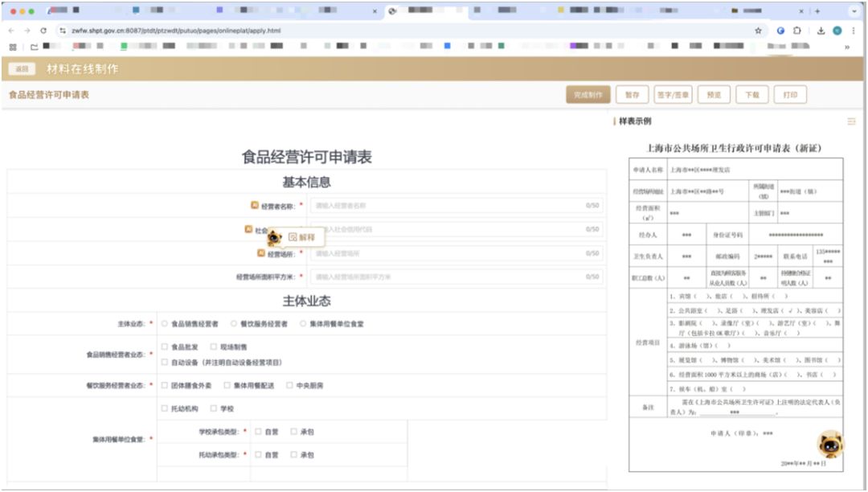868x492 pixels.
Task: Enable the 托幼机构 checkbox
Action: click(x=165, y=408)
